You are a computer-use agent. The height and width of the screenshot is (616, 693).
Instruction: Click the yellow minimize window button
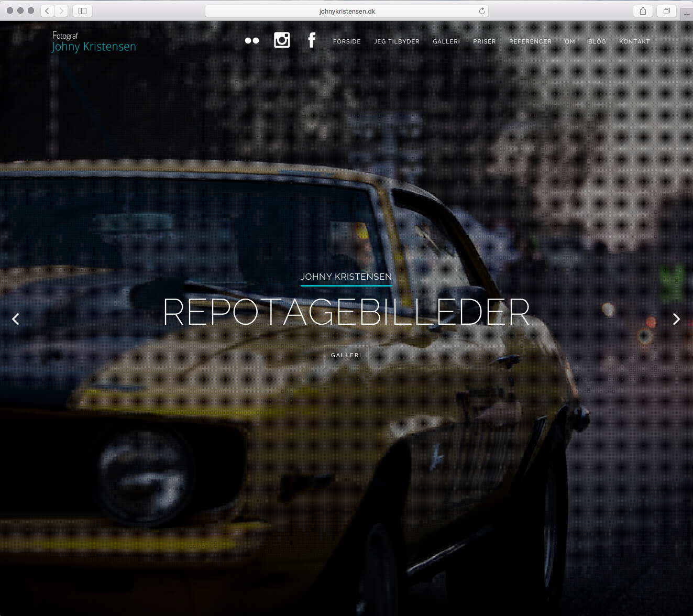tap(20, 10)
